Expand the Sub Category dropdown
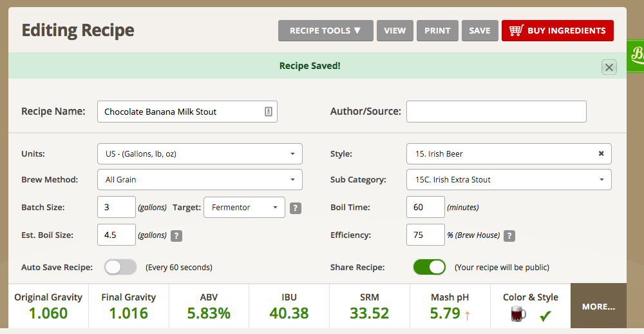This screenshot has width=644, height=334. pyautogui.click(x=509, y=180)
